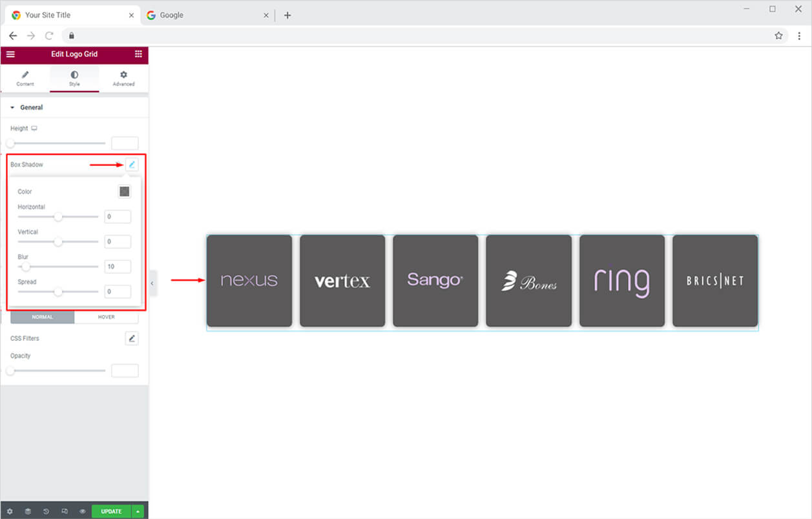The width and height of the screenshot is (812, 519).
Task: Select the nexus logo tile
Action: (249, 281)
